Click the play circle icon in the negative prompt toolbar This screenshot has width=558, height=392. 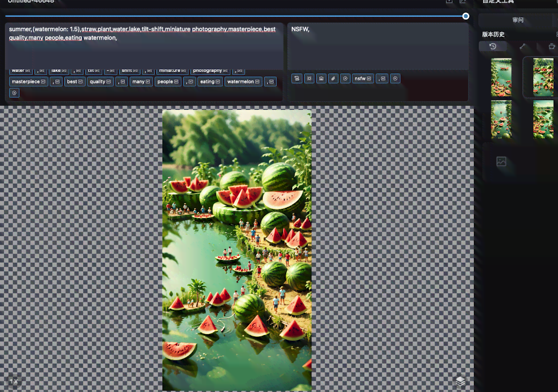pyautogui.click(x=345, y=79)
